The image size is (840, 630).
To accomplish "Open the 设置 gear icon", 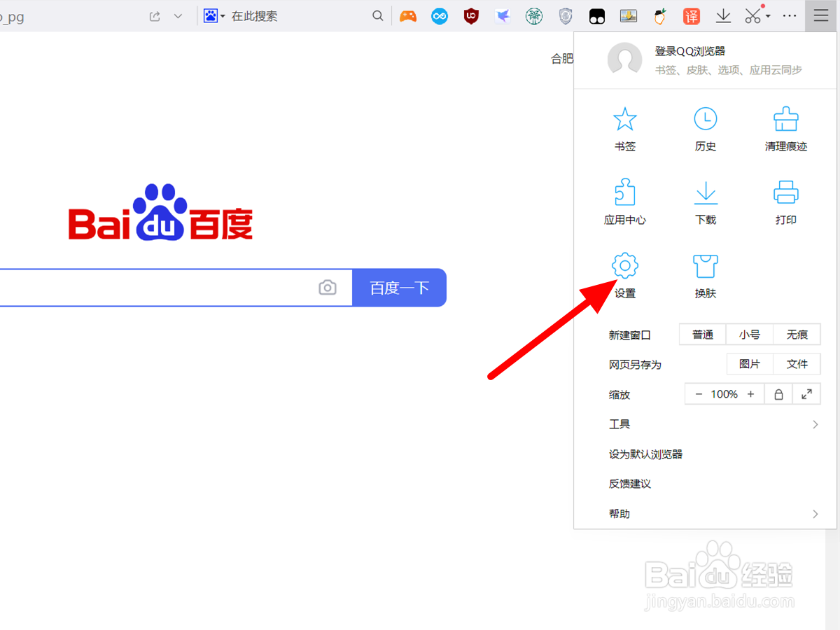I will coord(624,266).
